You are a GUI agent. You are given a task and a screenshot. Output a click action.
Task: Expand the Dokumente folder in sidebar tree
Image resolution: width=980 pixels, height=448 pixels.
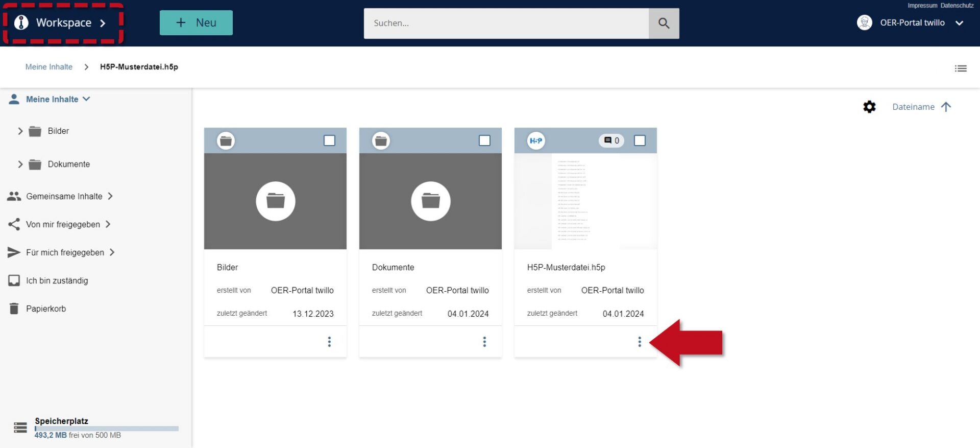tap(20, 164)
